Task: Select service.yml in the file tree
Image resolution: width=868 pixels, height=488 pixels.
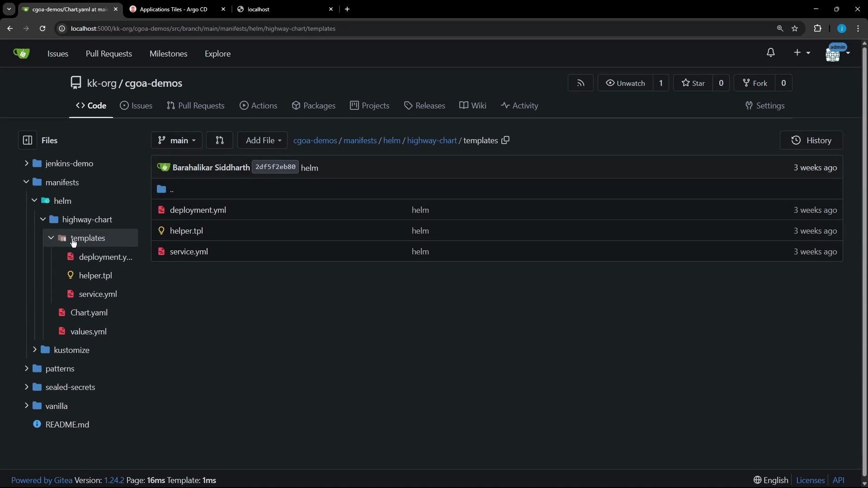Action: (x=98, y=294)
